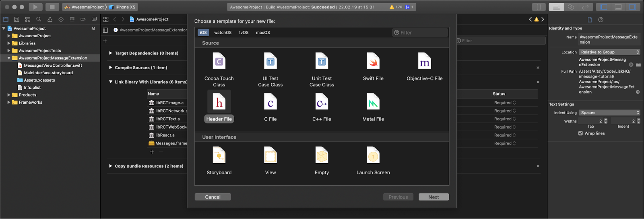Select libRCTImage.a library row

169,102
